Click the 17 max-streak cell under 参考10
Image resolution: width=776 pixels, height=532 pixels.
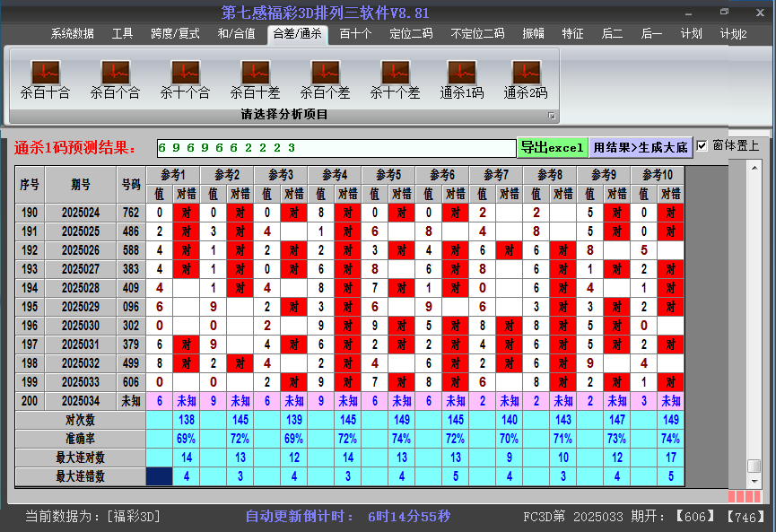point(670,458)
